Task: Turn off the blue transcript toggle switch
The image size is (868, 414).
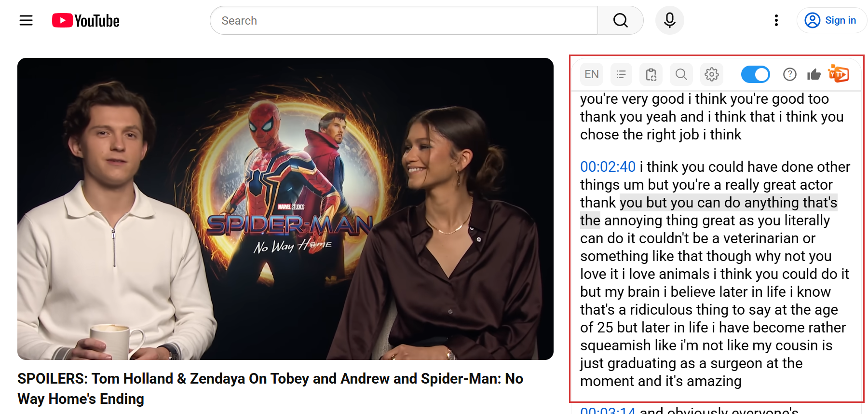Action: (x=755, y=74)
